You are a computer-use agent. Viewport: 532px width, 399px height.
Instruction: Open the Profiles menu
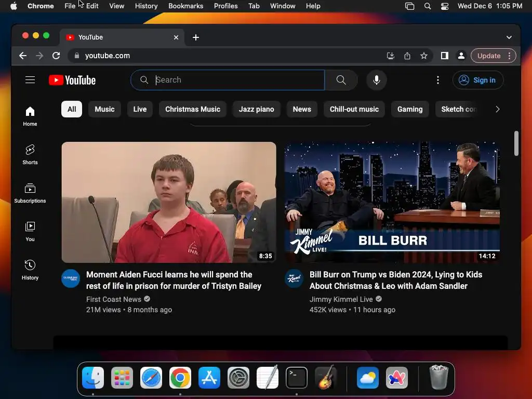point(225,6)
